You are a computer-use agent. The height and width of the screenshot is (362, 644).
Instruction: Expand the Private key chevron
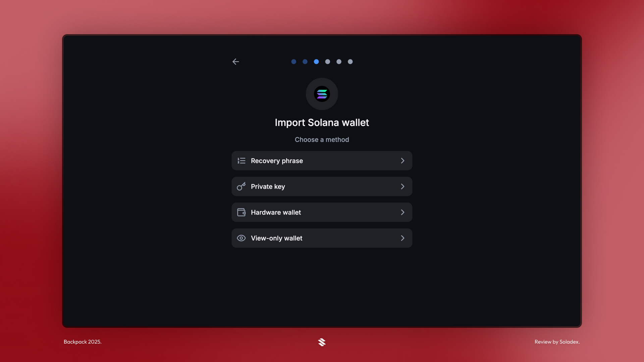pos(402,186)
